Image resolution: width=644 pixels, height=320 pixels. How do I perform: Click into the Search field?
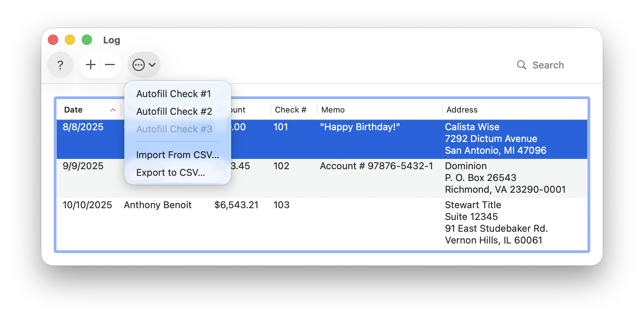pos(548,65)
